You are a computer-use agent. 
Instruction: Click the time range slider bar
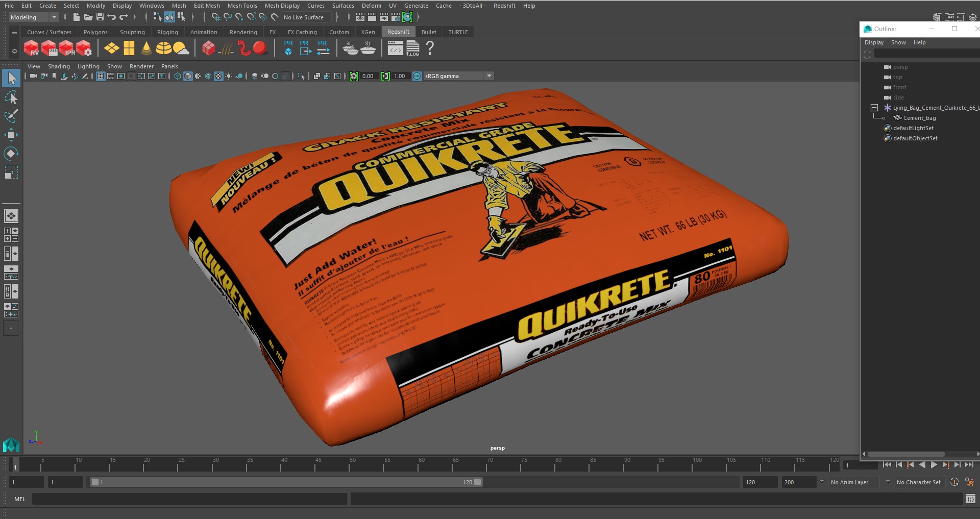(x=286, y=482)
